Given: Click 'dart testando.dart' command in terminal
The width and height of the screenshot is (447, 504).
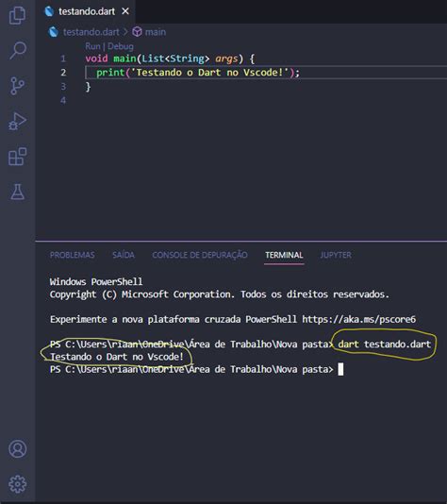Looking at the screenshot, I should click(385, 344).
